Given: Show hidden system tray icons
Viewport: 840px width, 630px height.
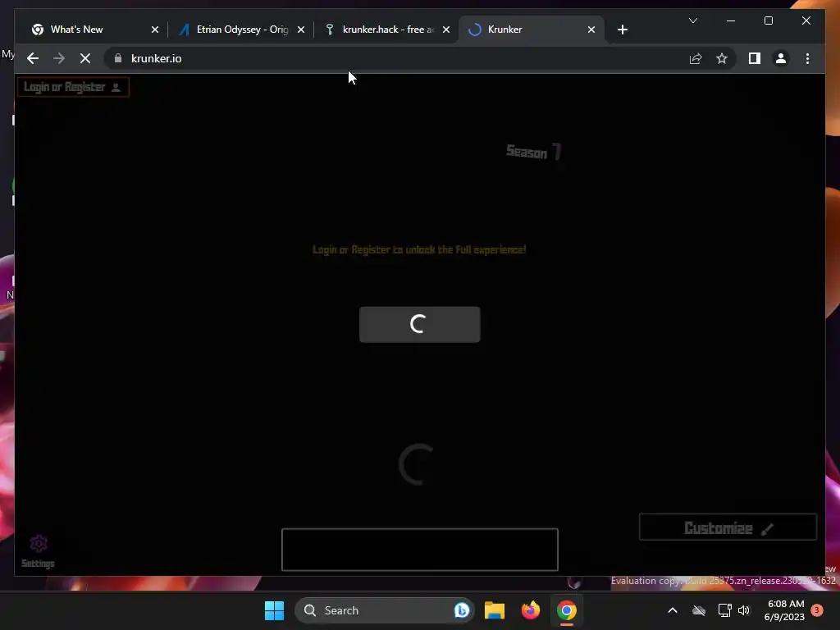Looking at the screenshot, I should [673, 610].
